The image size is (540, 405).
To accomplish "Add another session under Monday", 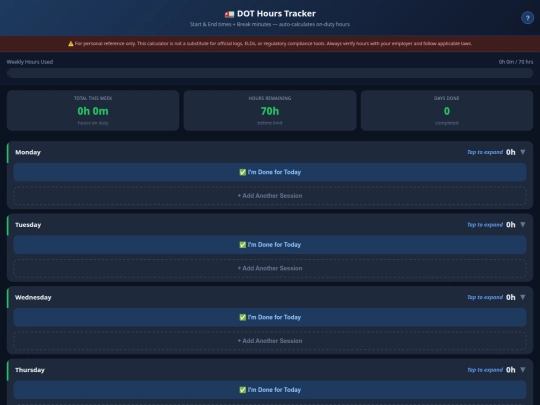I will pyautogui.click(x=270, y=196).
